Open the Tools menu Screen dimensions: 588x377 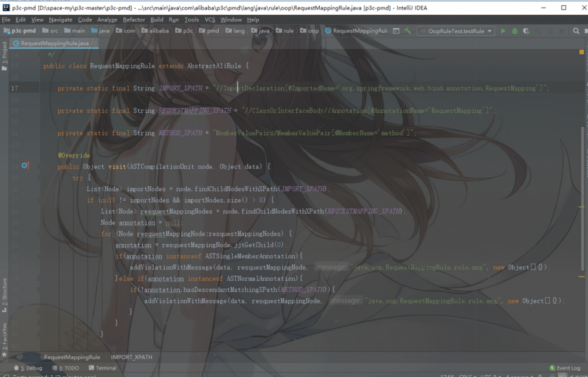(192, 19)
